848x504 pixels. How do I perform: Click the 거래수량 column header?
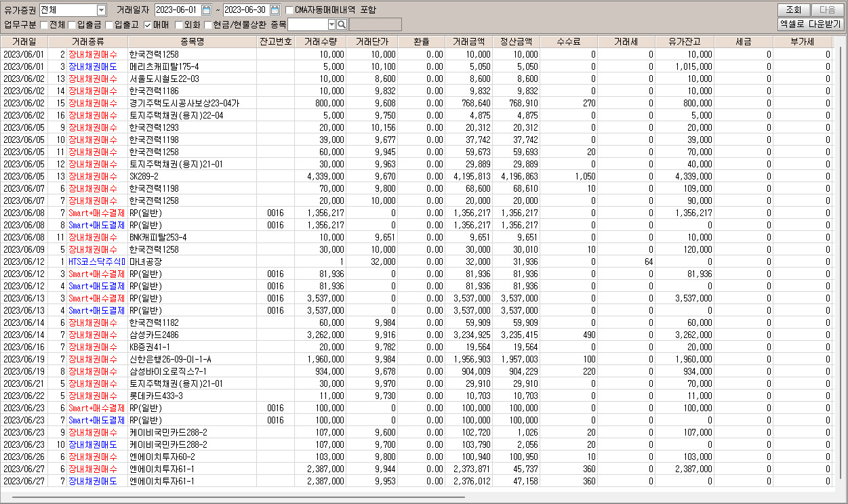(321, 42)
